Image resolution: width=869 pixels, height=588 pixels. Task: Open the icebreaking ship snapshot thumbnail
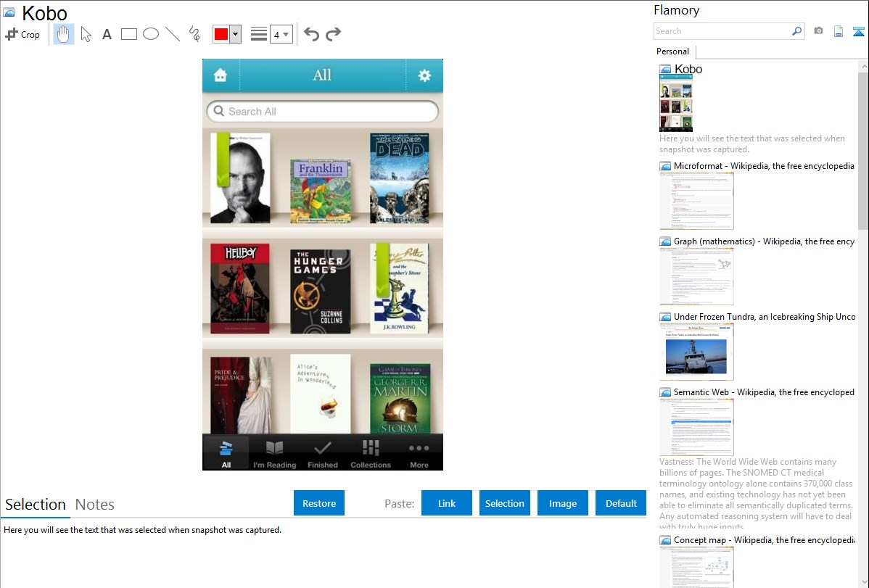coord(696,352)
